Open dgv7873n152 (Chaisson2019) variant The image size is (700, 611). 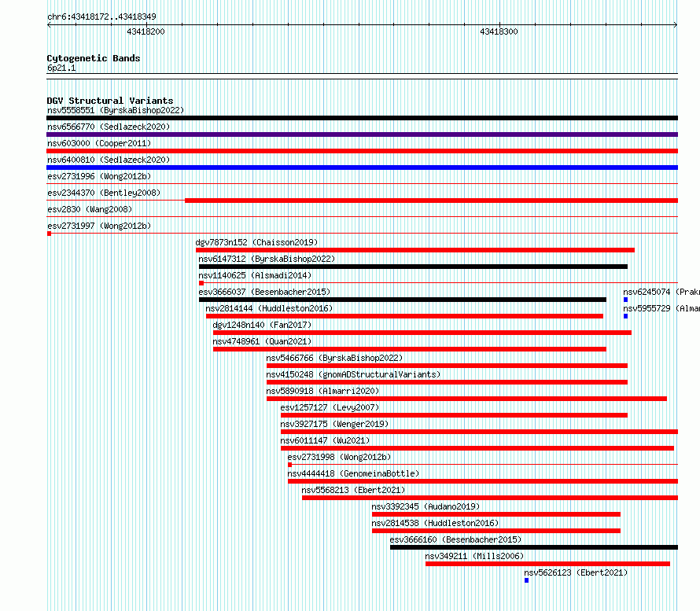[256, 242]
